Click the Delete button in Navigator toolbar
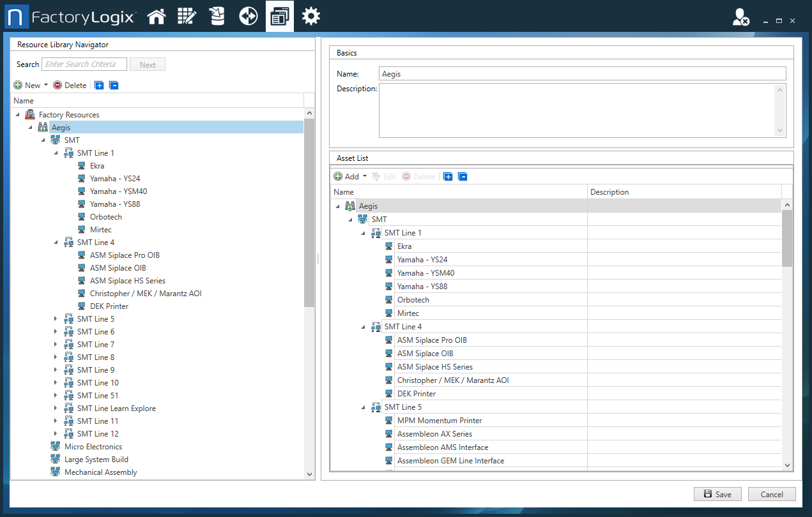The width and height of the screenshot is (812, 517). (70, 86)
